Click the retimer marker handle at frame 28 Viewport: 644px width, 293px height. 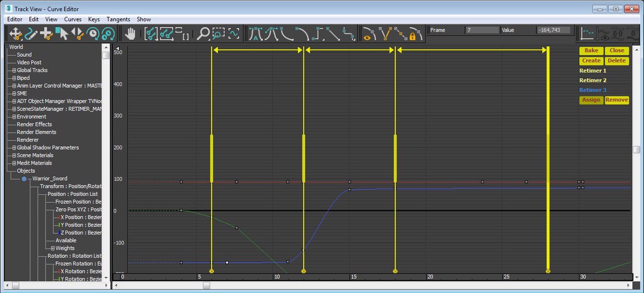[x=548, y=271]
